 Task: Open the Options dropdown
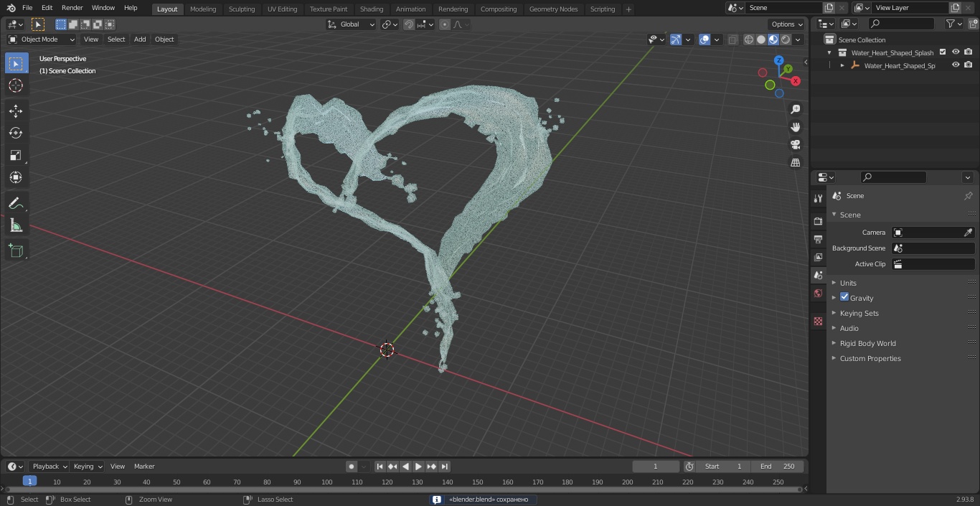787,24
